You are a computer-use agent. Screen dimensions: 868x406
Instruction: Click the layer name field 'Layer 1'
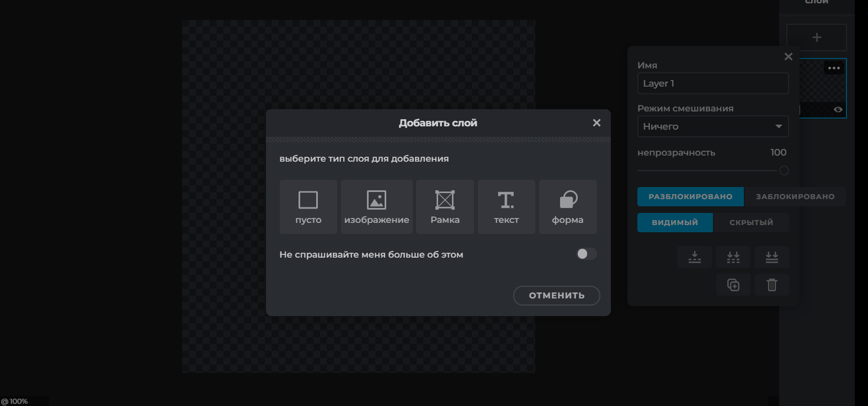(713, 83)
